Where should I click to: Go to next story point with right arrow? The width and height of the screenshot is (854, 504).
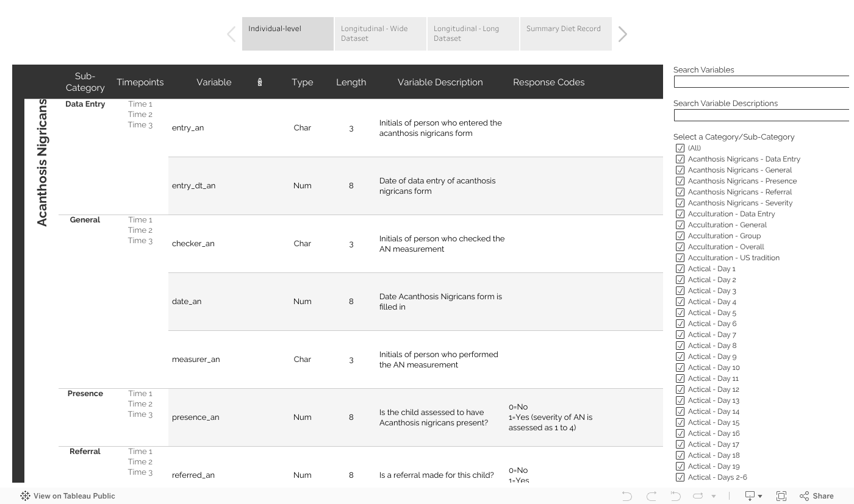click(x=622, y=34)
